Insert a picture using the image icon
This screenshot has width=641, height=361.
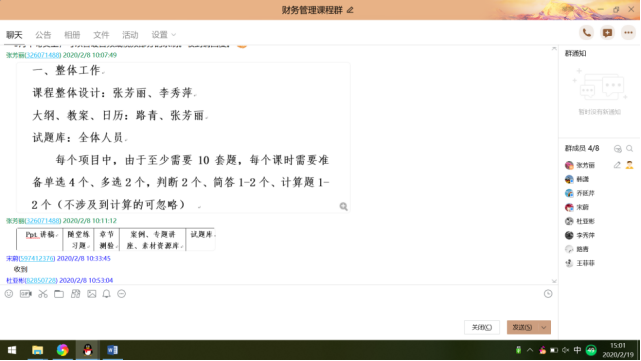(92, 294)
